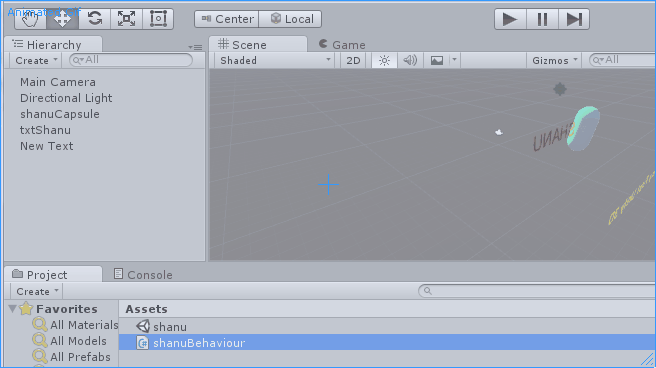Screen dimensions: 656x368
Task: Click the Assets breadcrumb label
Action: [x=146, y=309]
